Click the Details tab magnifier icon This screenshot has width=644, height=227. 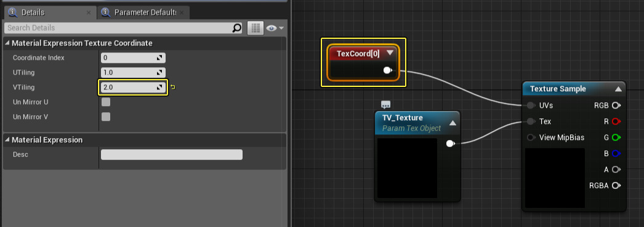(x=13, y=12)
